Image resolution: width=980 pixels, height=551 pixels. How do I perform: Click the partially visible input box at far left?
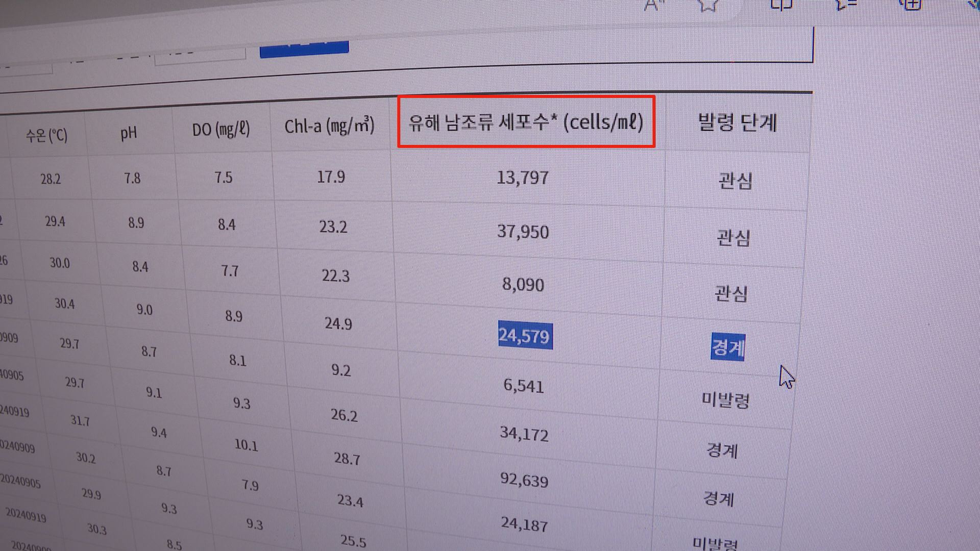pos(26,70)
